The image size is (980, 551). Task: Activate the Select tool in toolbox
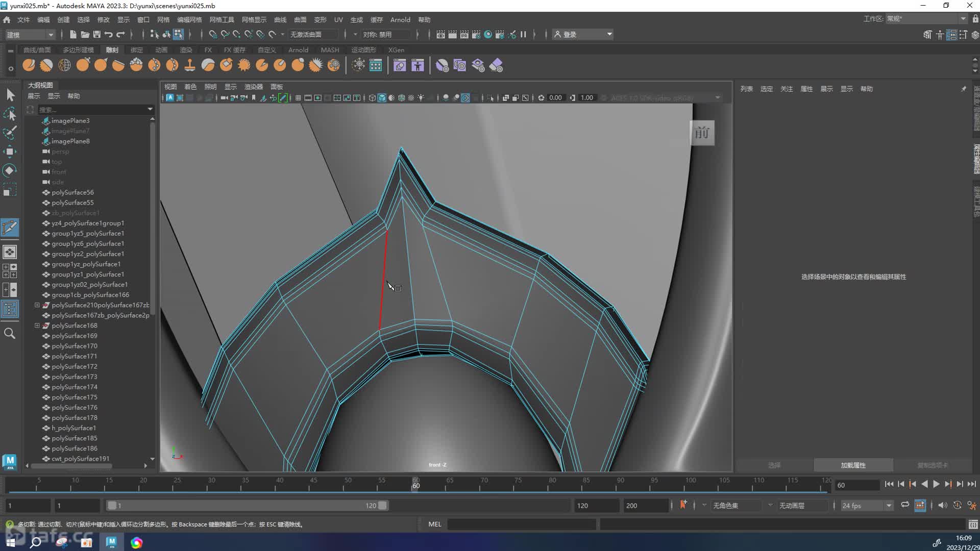click(x=10, y=95)
